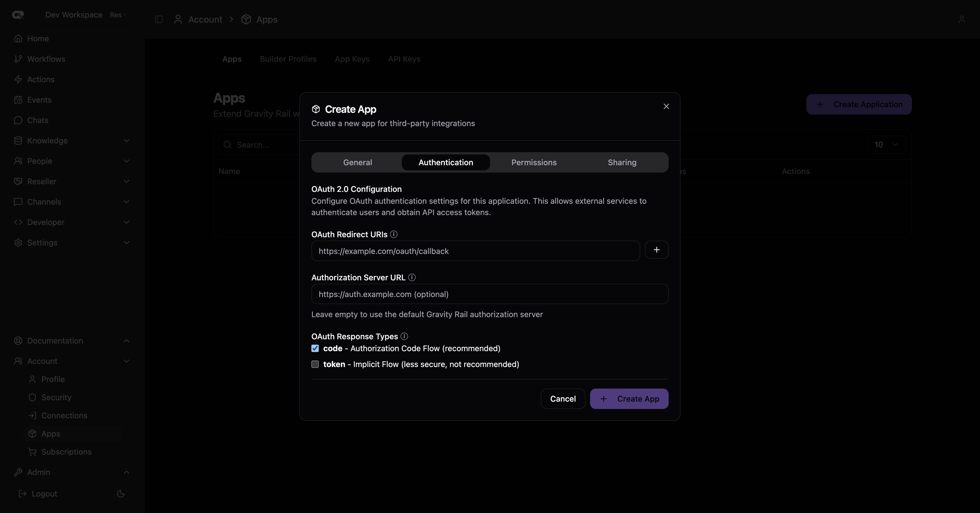This screenshot has height=513, width=980.
Task: Click the Channels message icon
Action: 18,202
